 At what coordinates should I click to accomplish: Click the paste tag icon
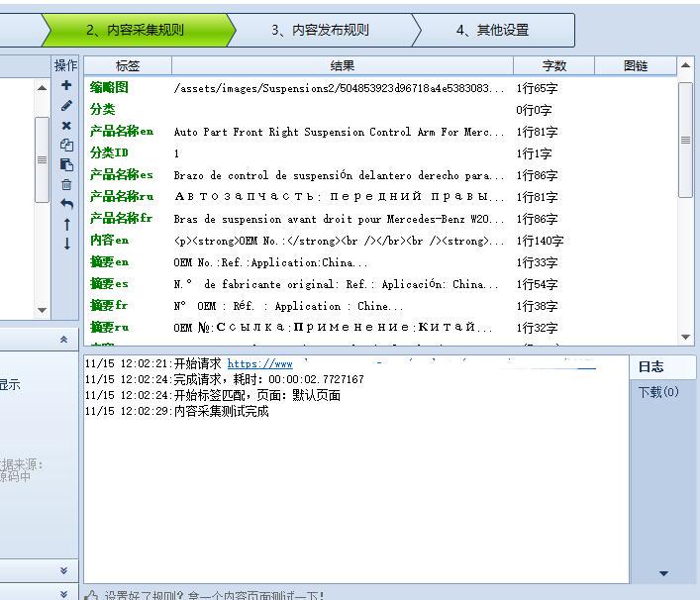[x=66, y=165]
